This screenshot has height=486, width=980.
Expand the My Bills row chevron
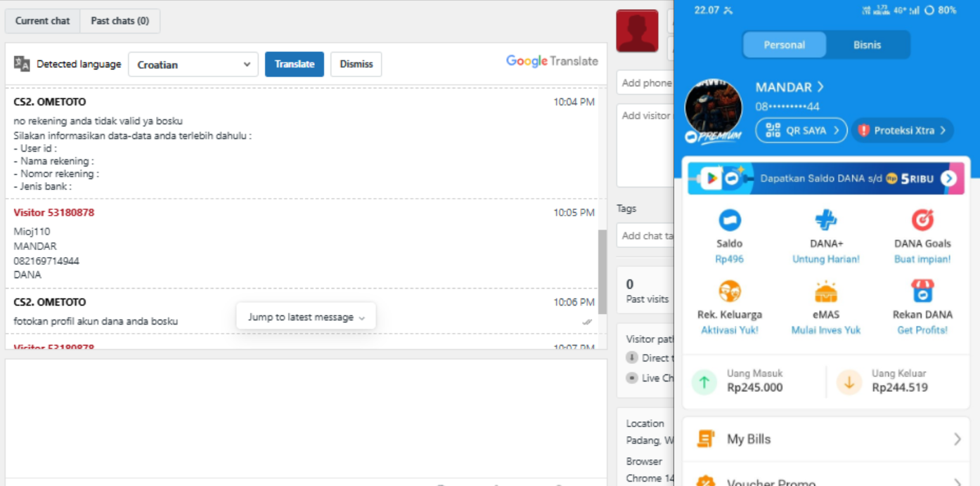coord(957,439)
